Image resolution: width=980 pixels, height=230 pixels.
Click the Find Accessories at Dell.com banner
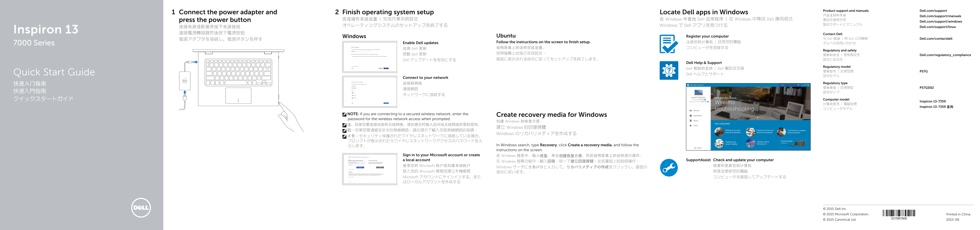click(793, 143)
